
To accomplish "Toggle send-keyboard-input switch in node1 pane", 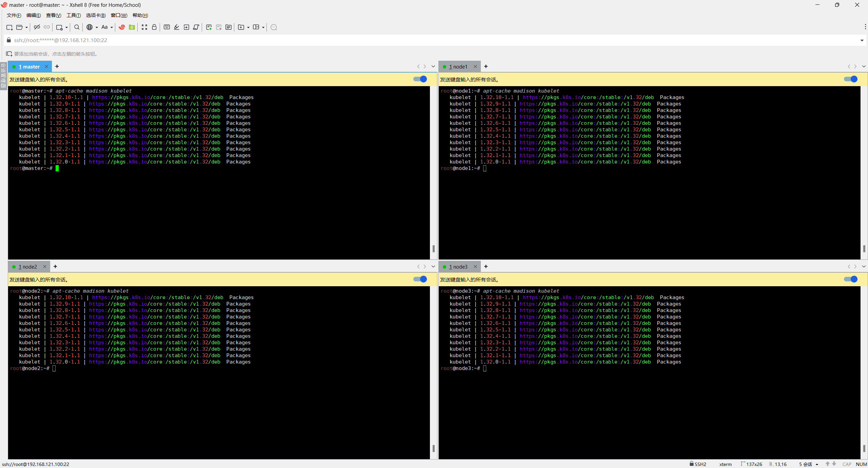I will click(851, 79).
